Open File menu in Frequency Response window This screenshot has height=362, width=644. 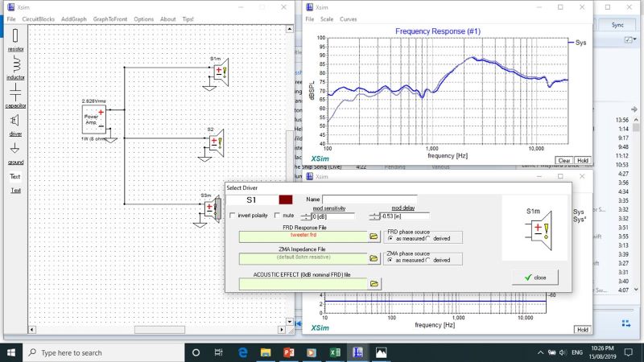click(310, 19)
